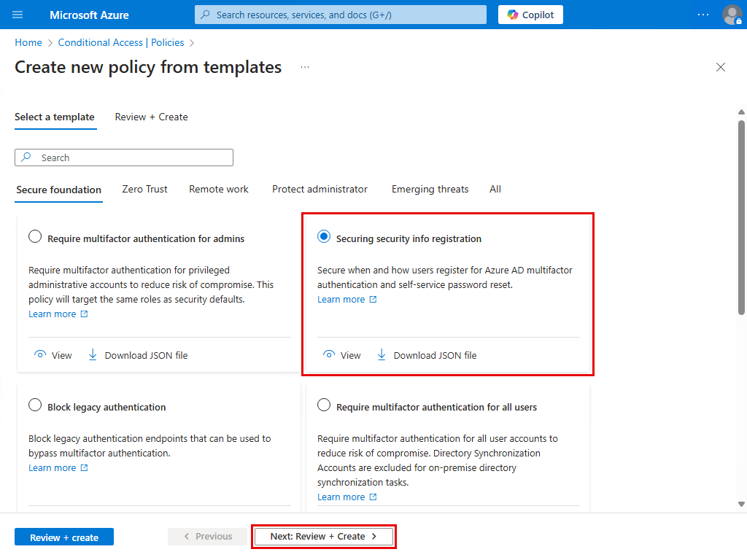Choose Require multifactor authentication for all users radio
The width and height of the screenshot is (747, 560).
324,405
